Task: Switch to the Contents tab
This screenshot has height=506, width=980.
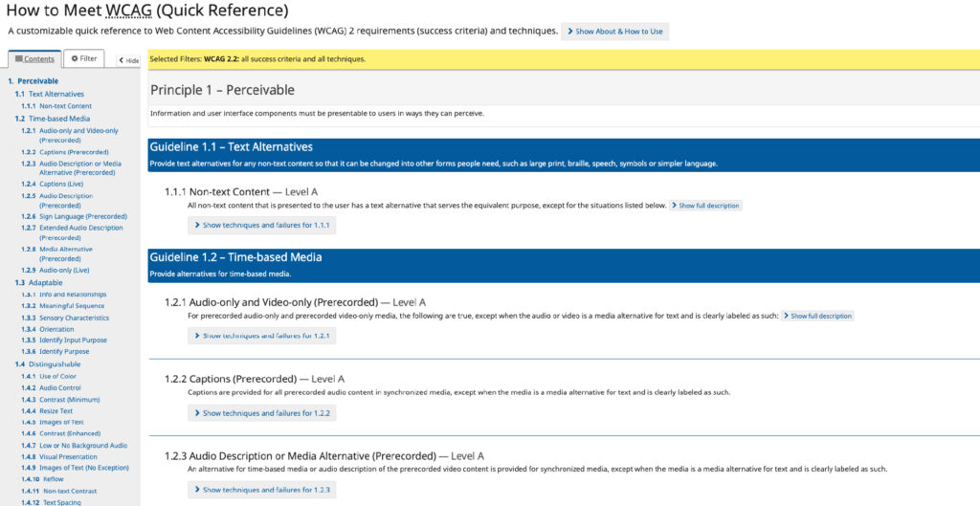Action: pyautogui.click(x=34, y=59)
